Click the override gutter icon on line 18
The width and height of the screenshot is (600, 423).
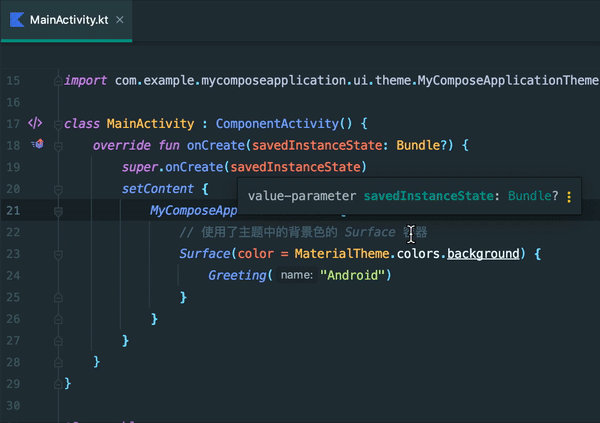[x=38, y=144]
